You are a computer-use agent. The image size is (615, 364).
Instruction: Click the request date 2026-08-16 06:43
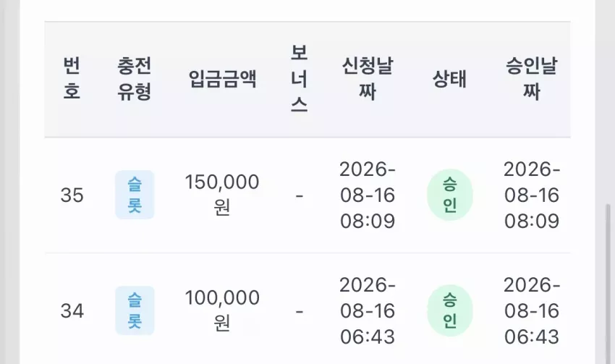tap(368, 310)
